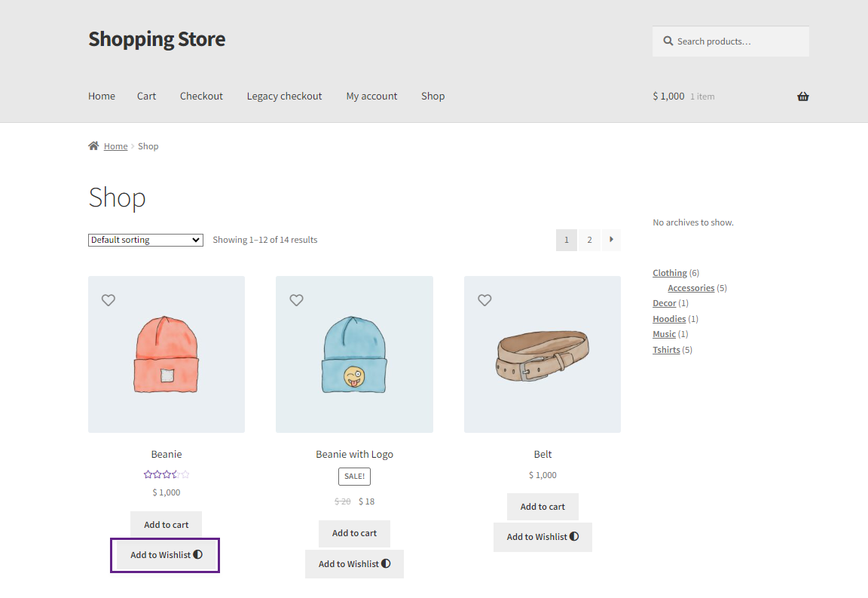Viewport: 868px width, 598px height.
Task: Click the Beanie with Logo $ 18 sale price
Action: [366, 501]
